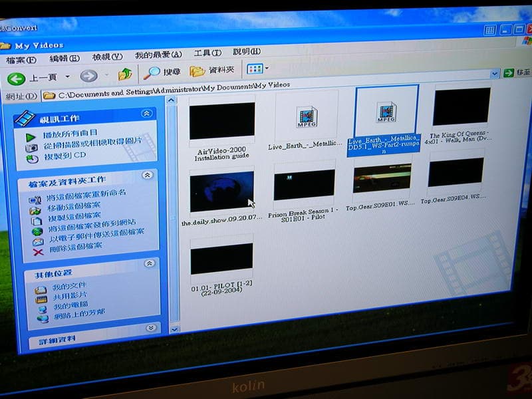The width and height of the screenshot is (532, 399).
Task: Open the 編輯(E) Edit menu
Action: 65,59
